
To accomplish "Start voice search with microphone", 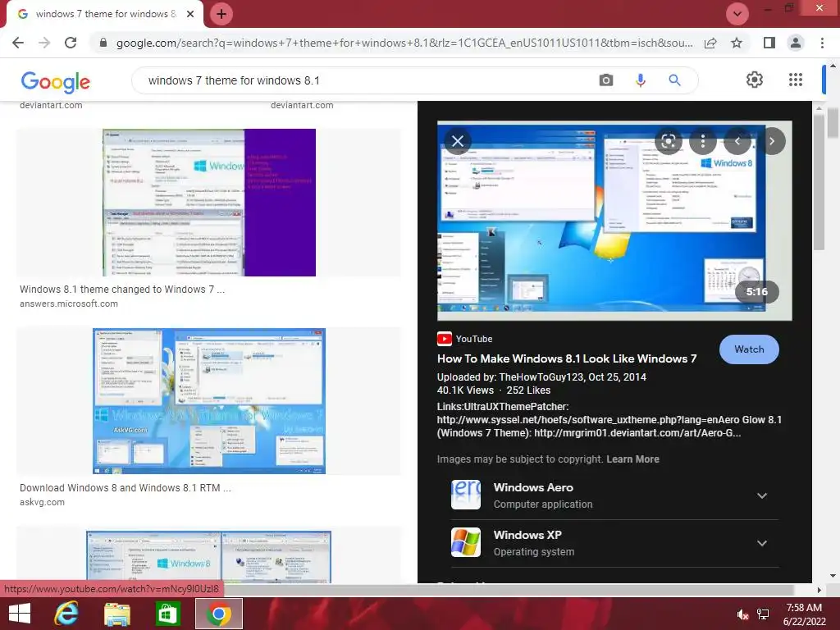I will (640, 80).
